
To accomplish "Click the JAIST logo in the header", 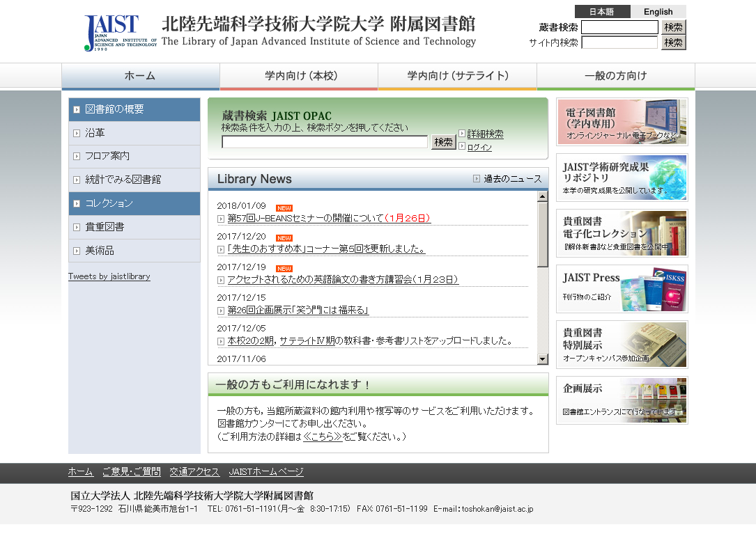I will (121, 33).
